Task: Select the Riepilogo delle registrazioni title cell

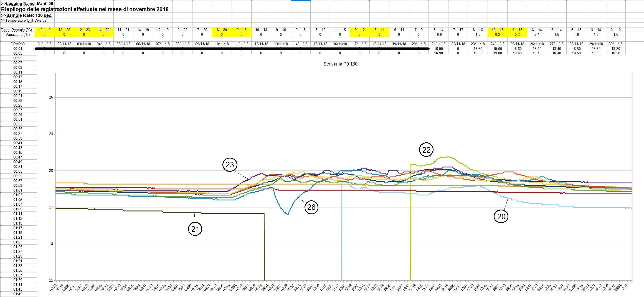Action: tap(85, 9)
